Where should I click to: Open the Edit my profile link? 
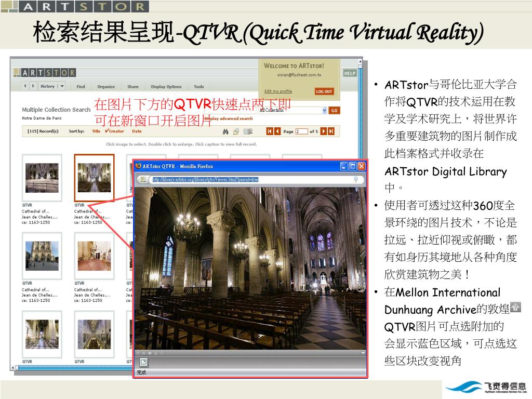click(x=278, y=91)
